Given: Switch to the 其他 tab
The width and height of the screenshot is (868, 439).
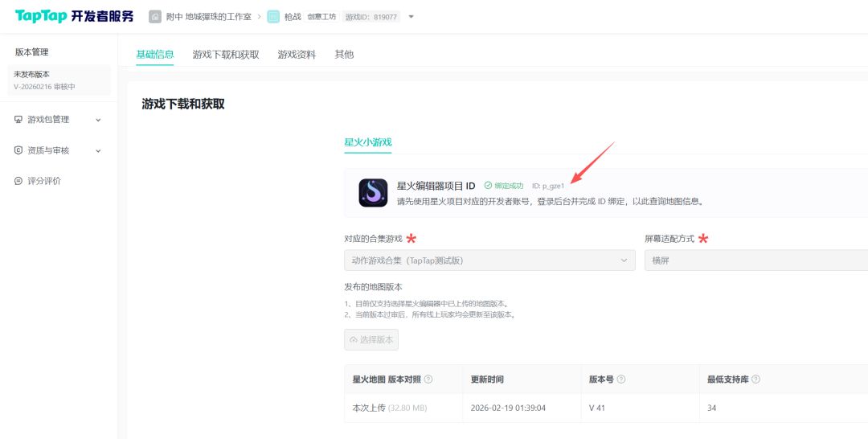Looking at the screenshot, I should pyautogui.click(x=344, y=54).
